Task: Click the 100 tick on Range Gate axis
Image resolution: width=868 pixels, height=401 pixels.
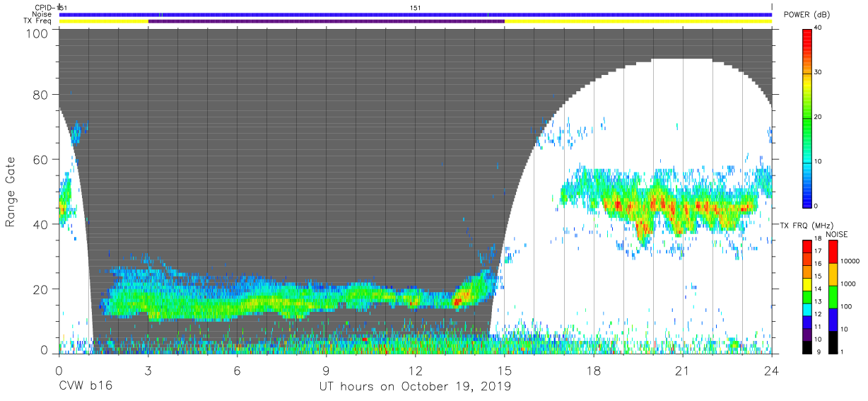Action: [x=37, y=33]
